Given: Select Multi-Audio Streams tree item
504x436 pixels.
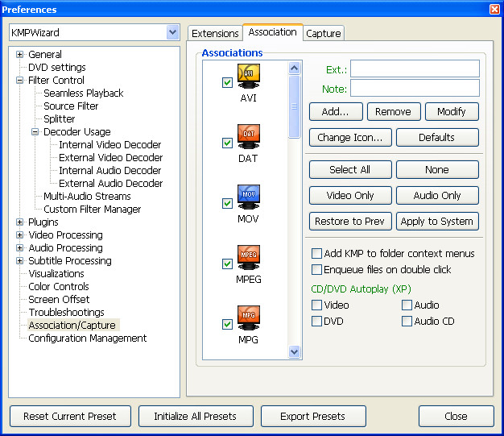Looking at the screenshot, I should pos(87,196).
